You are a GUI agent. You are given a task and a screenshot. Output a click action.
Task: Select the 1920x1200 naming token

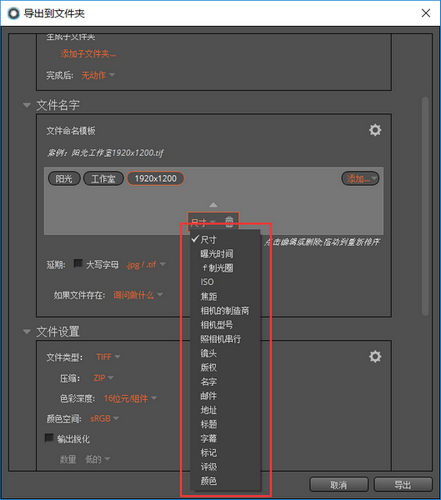pyautogui.click(x=156, y=178)
